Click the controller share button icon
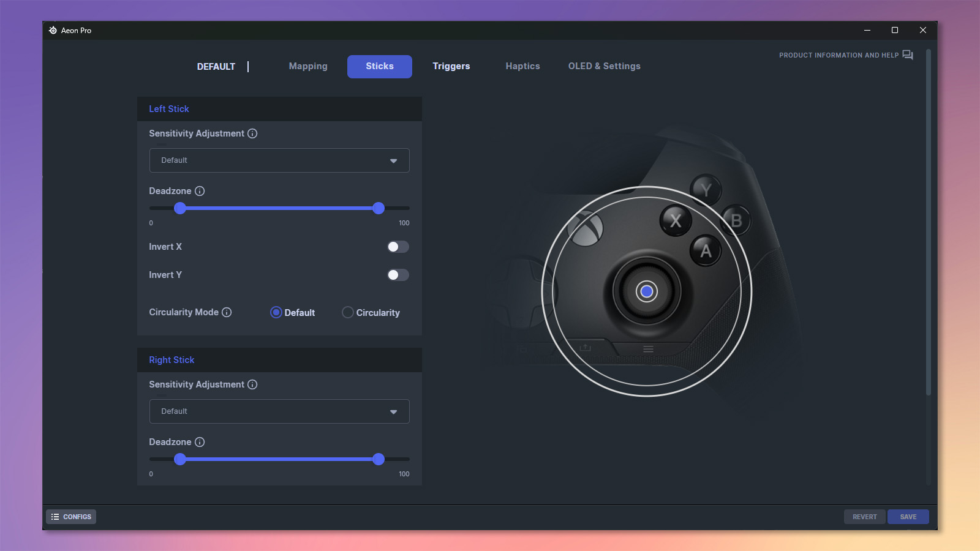Image resolution: width=980 pixels, height=551 pixels. point(586,348)
